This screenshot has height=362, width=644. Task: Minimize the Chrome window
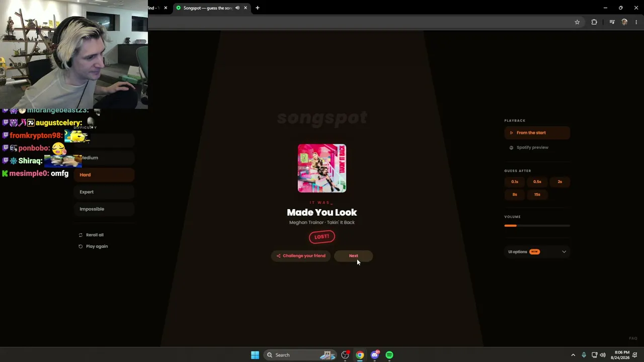click(x=605, y=8)
